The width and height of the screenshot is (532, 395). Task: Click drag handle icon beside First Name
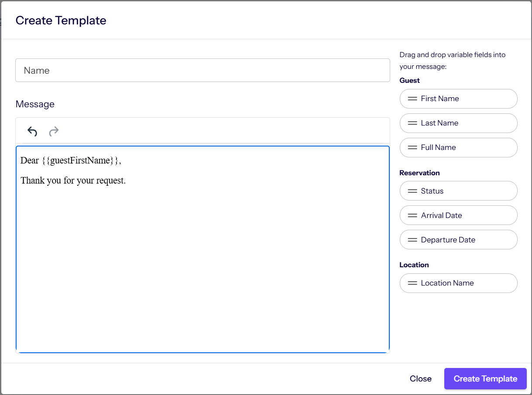[412, 99]
